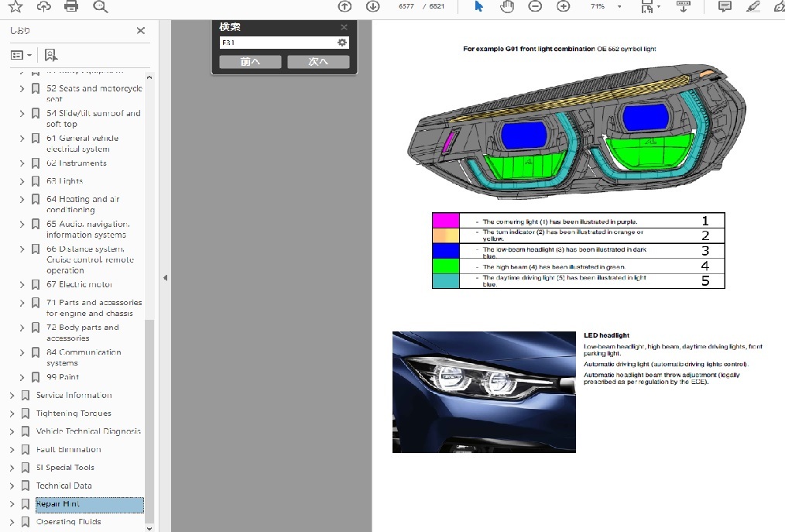Close the bookmarks (しおり) panel

pos(141,30)
